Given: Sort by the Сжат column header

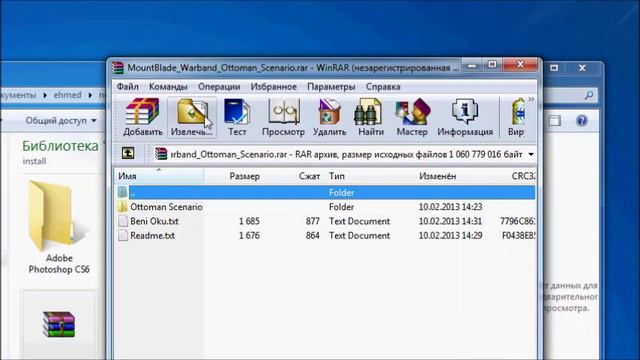Looking at the screenshot, I should 309,176.
